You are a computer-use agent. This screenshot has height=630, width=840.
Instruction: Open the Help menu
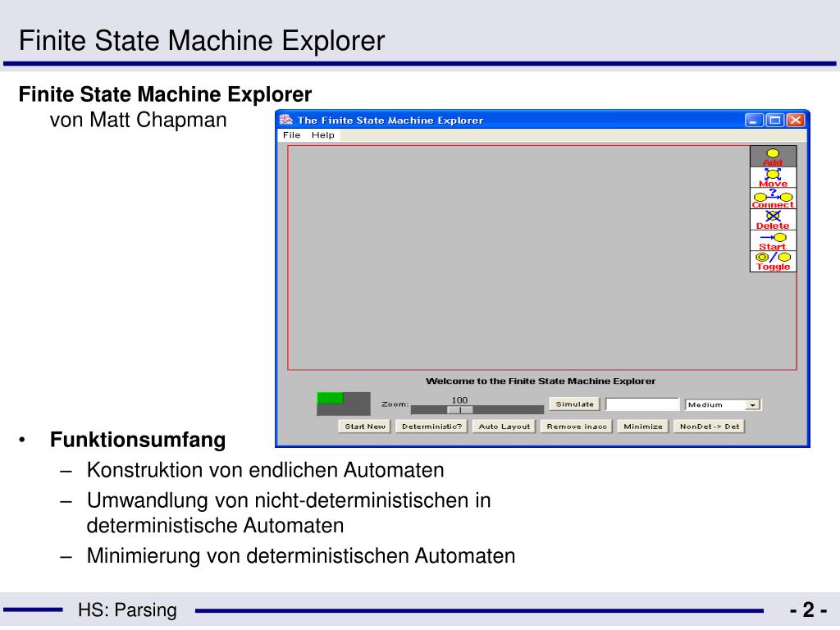[x=322, y=135]
